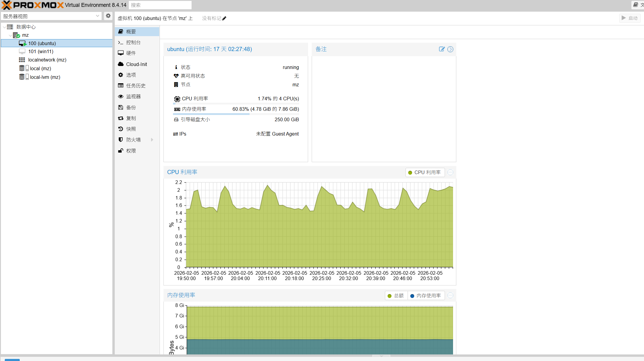Image resolution: width=644 pixels, height=361 pixels.
Task: Click the 101 (win11) monitor icon in tree
Action: (x=22, y=51)
